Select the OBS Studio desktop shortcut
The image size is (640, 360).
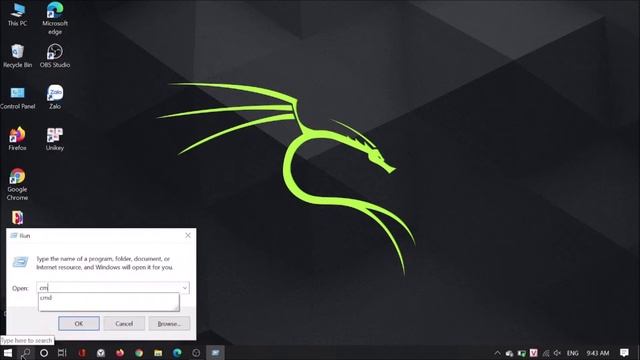tap(55, 56)
